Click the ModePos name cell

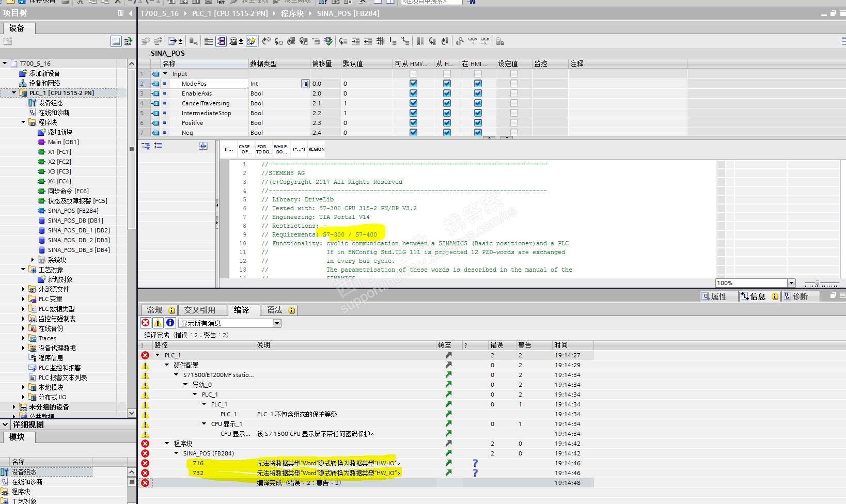tap(194, 84)
